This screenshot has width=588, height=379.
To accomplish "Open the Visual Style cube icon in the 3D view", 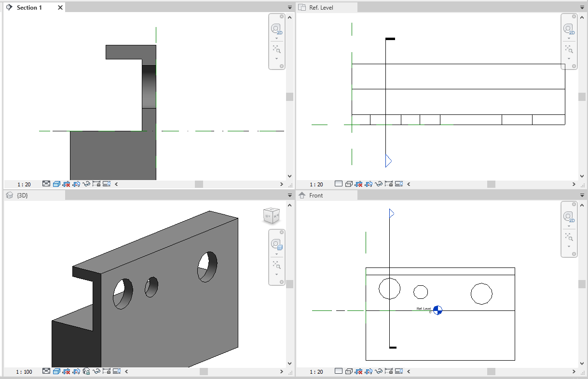I will tap(57, 371).
